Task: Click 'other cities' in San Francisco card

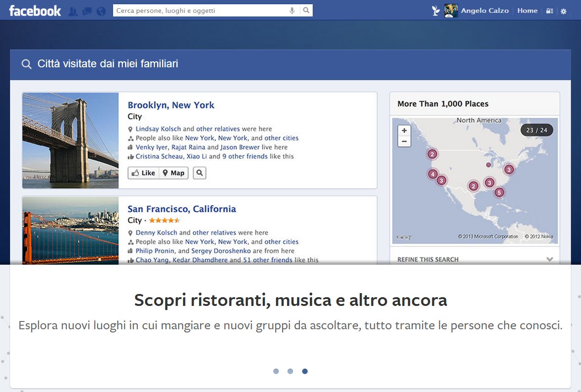Action: pos(282,242)
